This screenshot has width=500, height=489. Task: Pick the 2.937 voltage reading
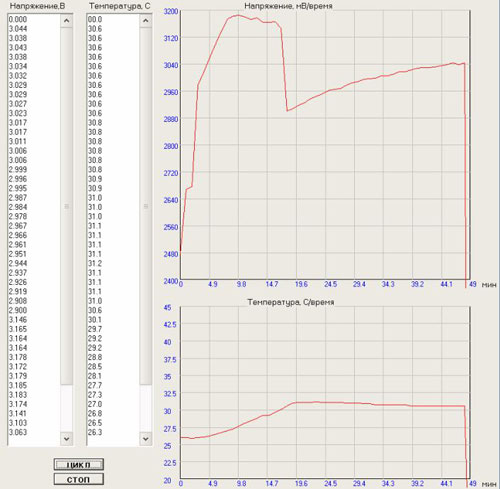[x=18, y=273]
